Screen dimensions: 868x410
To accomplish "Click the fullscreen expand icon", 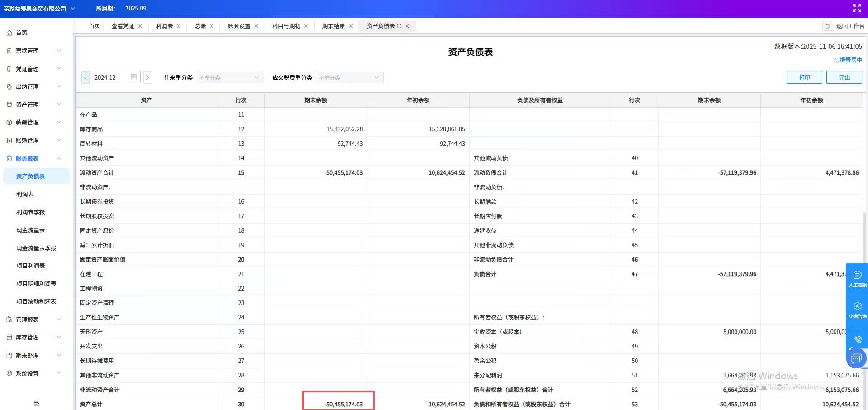I will pyautogui.click(x=856, y=8).
